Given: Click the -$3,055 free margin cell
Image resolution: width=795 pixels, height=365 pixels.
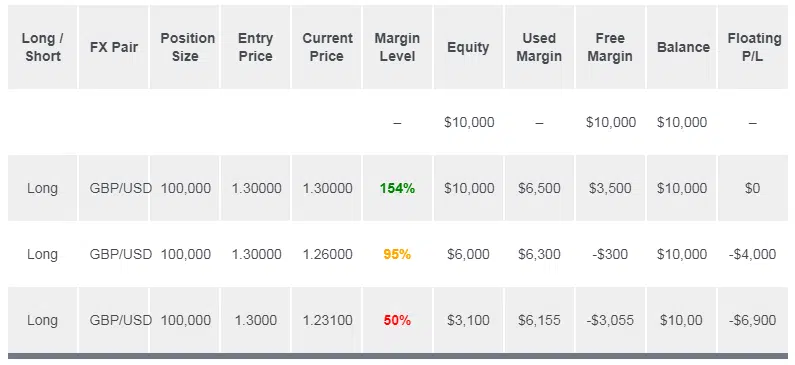Looking at the screenshot, I should point(610,320).
